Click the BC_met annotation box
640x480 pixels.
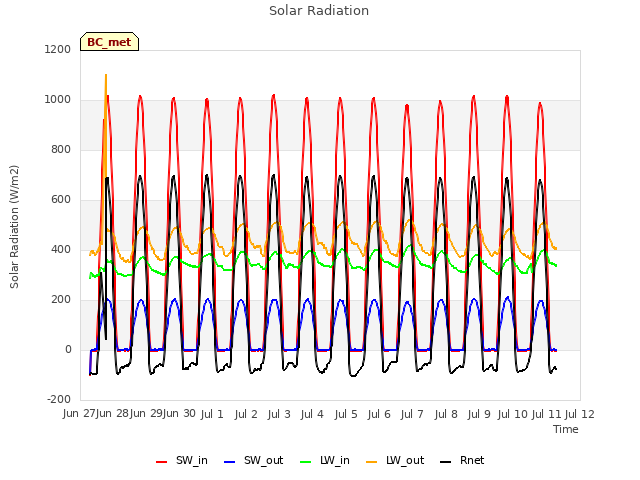[x=109, y=42]
